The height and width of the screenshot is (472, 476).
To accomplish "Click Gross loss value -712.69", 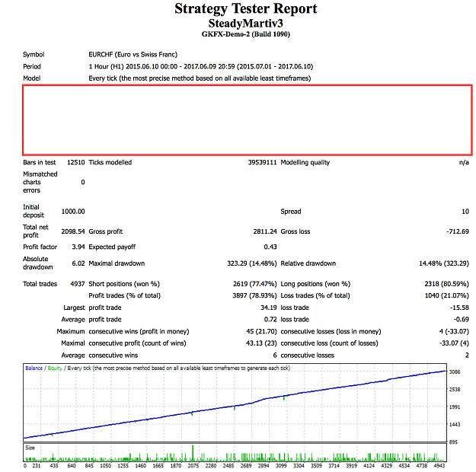I will 458,231.
